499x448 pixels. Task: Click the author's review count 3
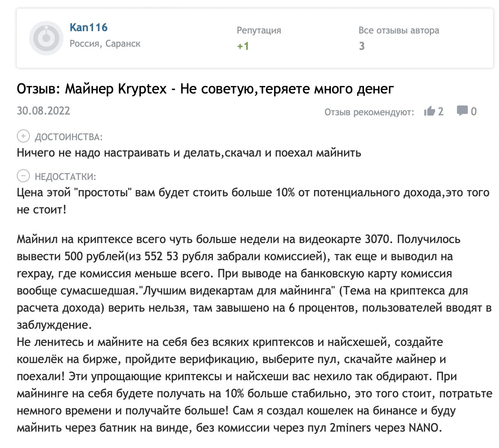click(362, 46)
